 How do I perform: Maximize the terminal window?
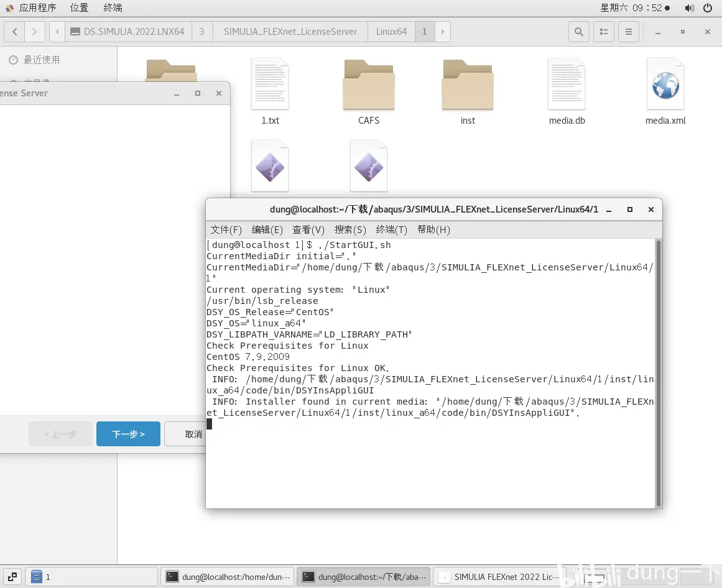tap(630, 210)
